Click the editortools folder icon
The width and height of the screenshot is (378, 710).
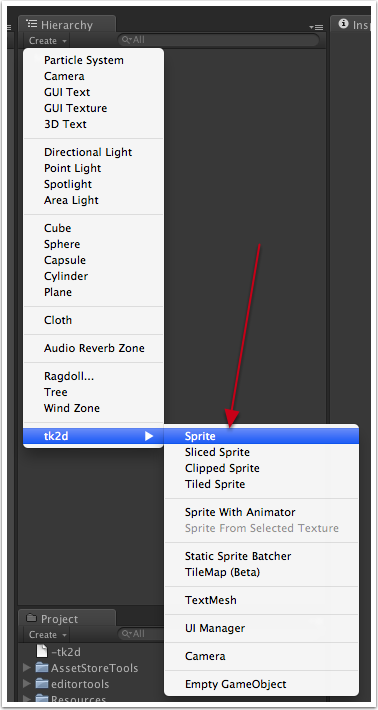click(42, 683)
